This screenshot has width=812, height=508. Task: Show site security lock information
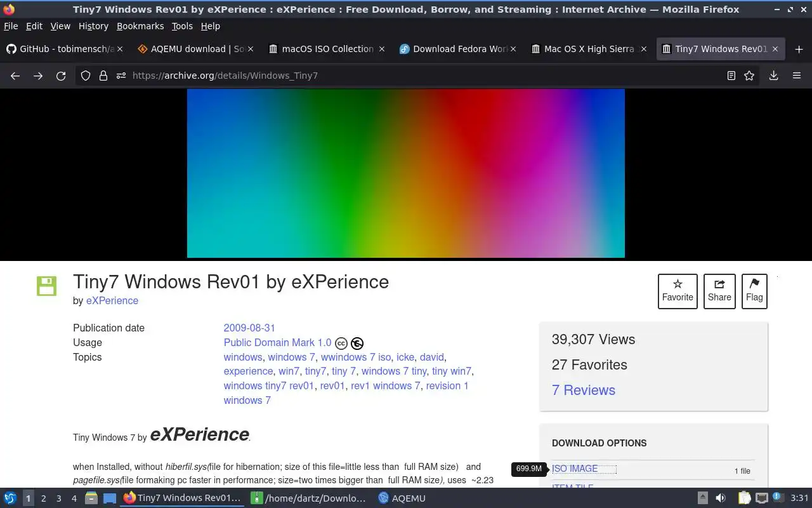click(103, 76)
